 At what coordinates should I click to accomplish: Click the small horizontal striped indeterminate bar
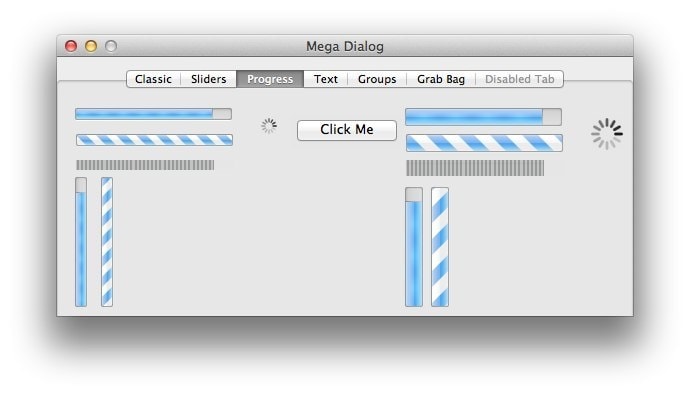[154, 140]
